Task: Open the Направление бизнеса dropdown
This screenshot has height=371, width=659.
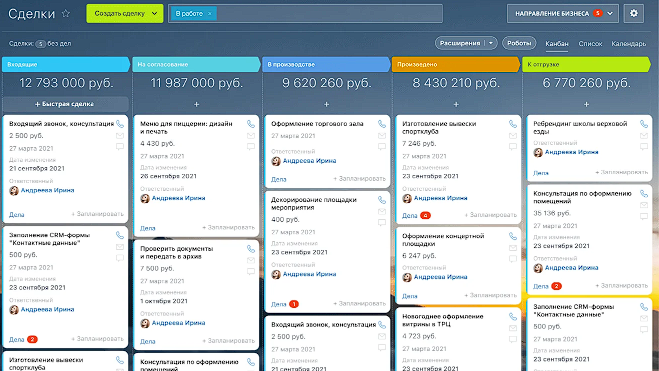Action: [x=562, y=13]
